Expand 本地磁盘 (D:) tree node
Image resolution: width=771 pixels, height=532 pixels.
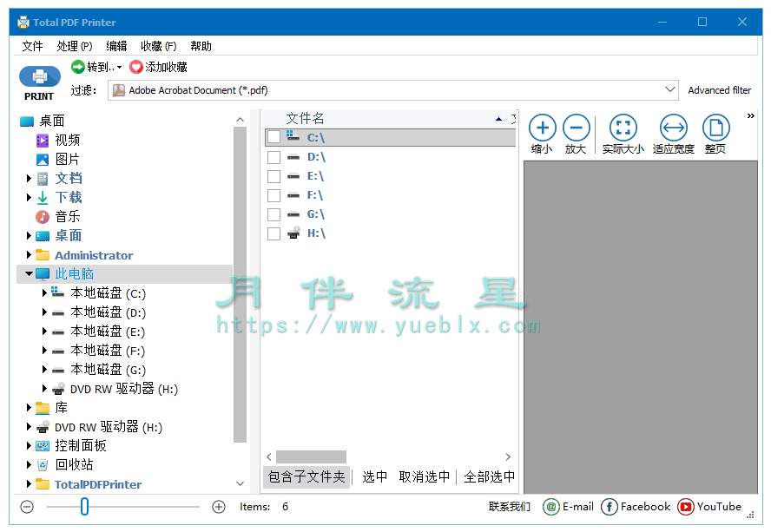click(x=44, y=312)
